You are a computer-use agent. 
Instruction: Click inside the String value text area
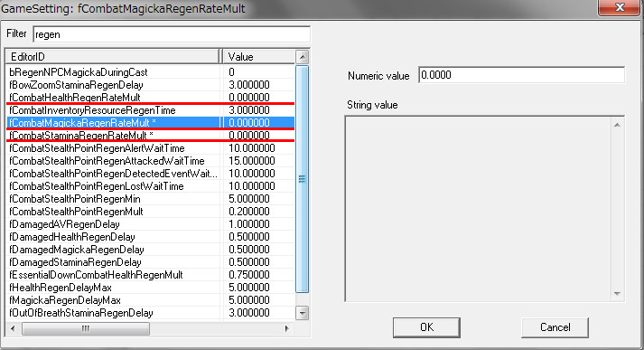(x=477, y=209)
